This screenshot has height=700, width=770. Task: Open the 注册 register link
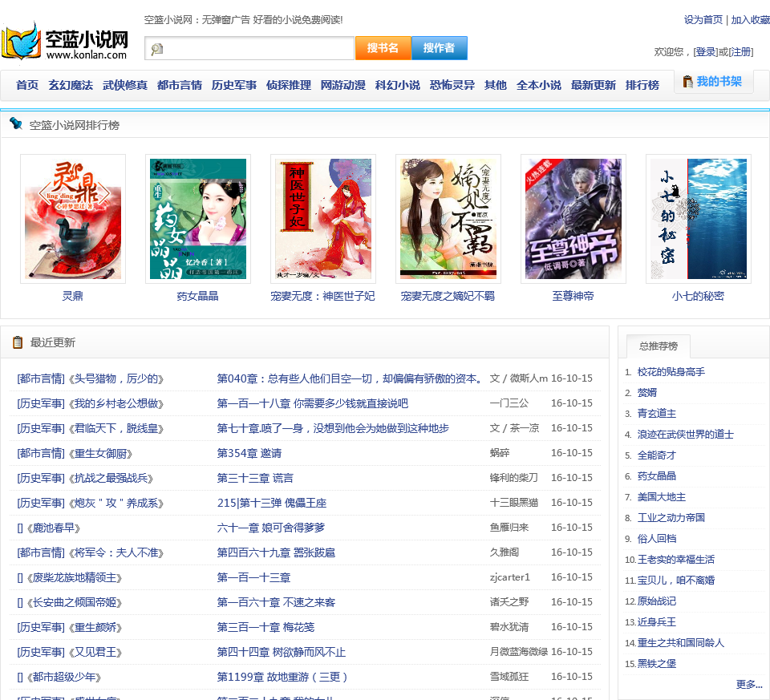tap(740, 52)
